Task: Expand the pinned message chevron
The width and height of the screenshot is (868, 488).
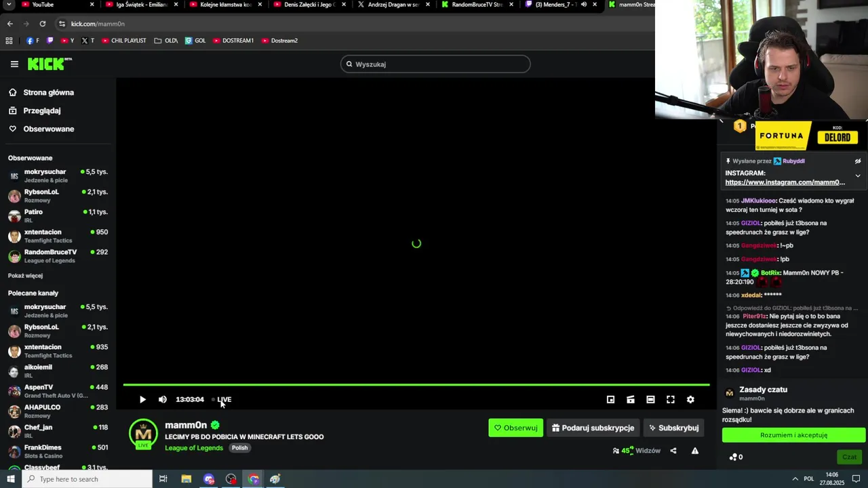Action: coord(858,176)
